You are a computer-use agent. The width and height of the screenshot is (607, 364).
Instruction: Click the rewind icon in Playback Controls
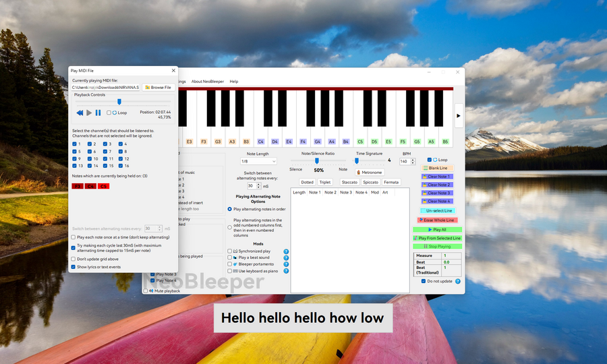(80, 113)
